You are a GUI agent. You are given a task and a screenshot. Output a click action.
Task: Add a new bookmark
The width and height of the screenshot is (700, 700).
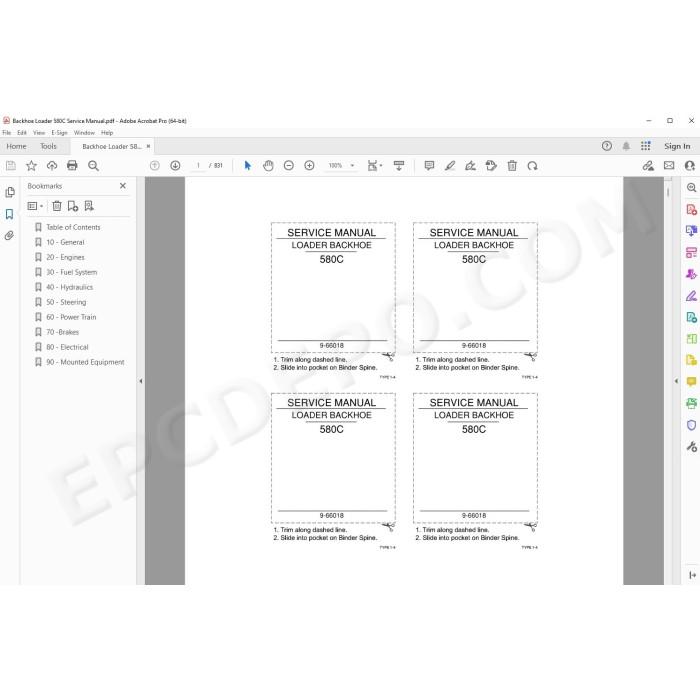(73, 206)
